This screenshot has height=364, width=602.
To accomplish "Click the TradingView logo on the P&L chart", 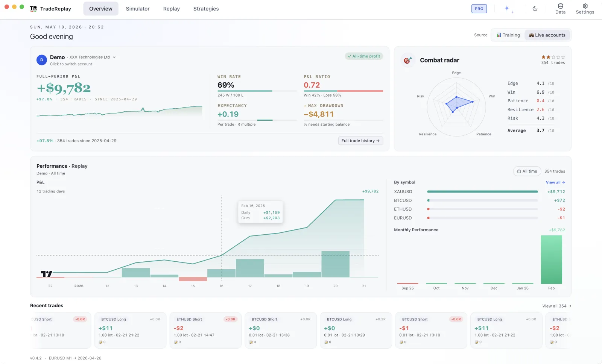I will tap(47, 274).
